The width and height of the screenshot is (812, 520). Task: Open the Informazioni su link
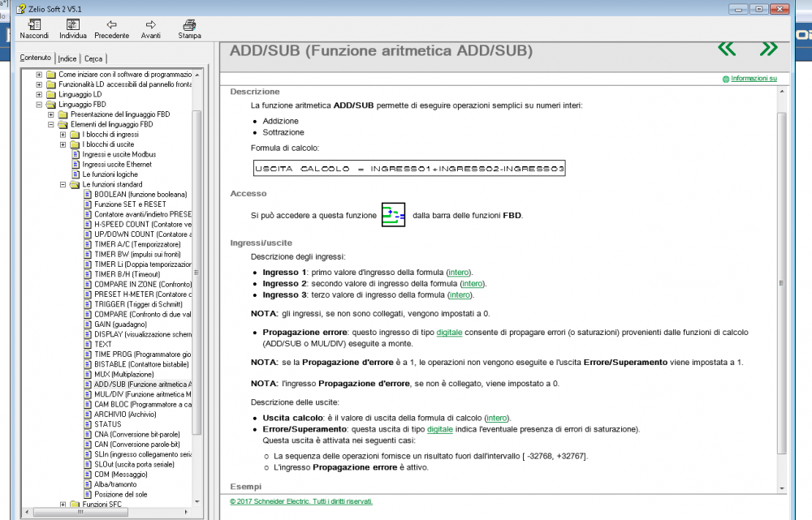point(754,79)
